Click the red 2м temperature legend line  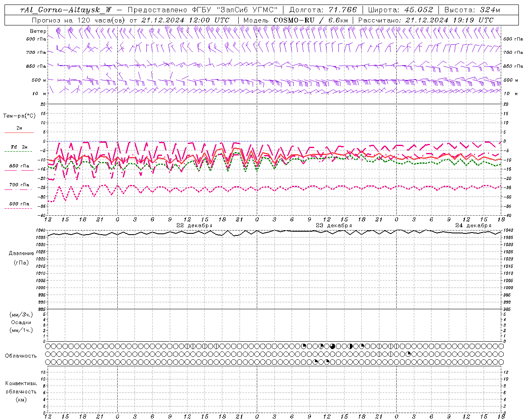click(19, 132)
